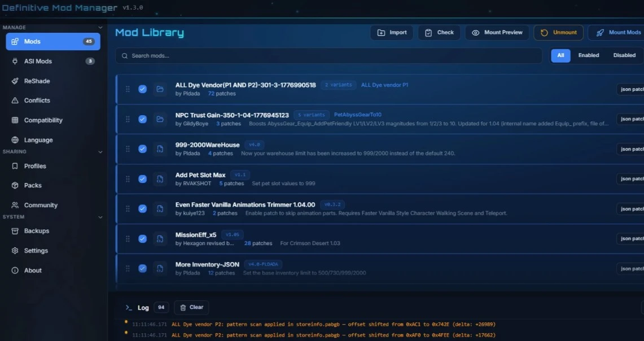The image size is (644, 341).
Task: Click drag handle of More Inventory-JSON row
Action: 128,268
